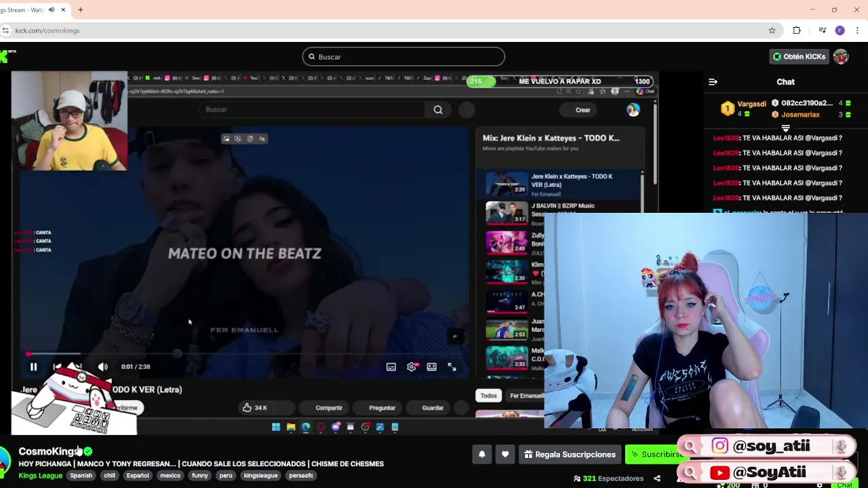Screen dimensions: 868x488
Task: Share the stream via share icon
Action: tap(656, 479)
